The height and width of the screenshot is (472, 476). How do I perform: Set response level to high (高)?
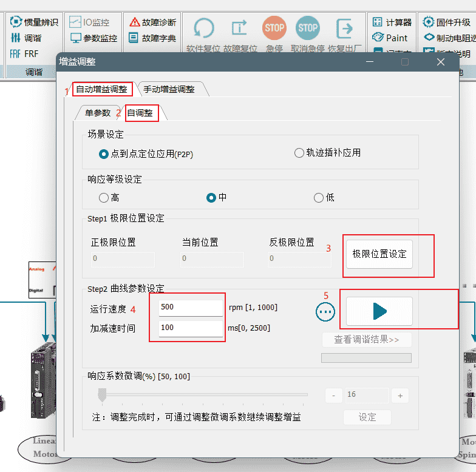(103, 198)
